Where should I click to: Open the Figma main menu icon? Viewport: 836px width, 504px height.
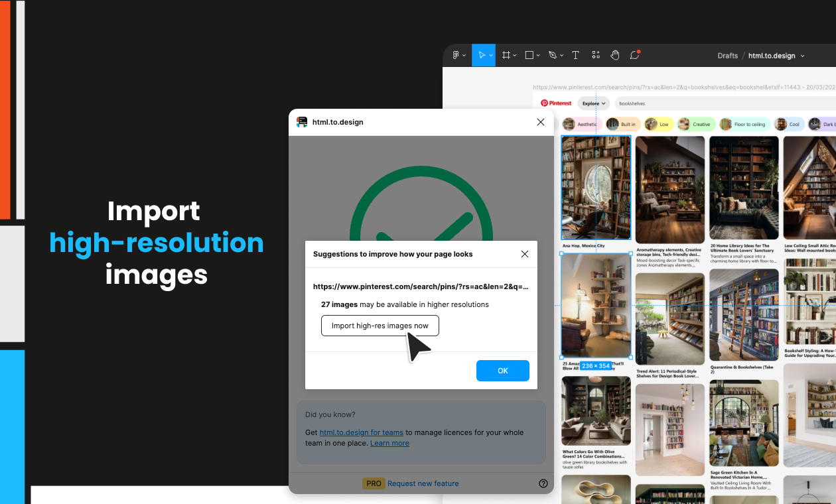point(456,56)
